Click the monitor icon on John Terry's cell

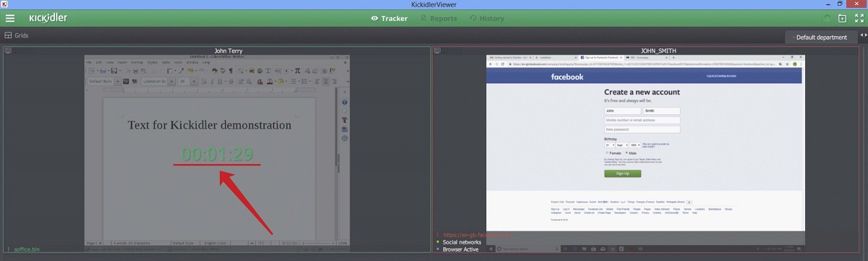7,51
